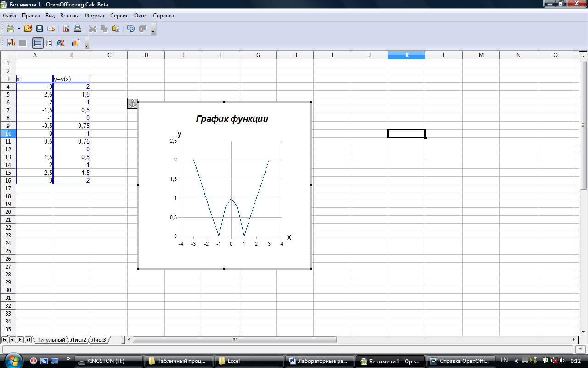Click the Show Desktop quick launch icon

click(55, 361)
